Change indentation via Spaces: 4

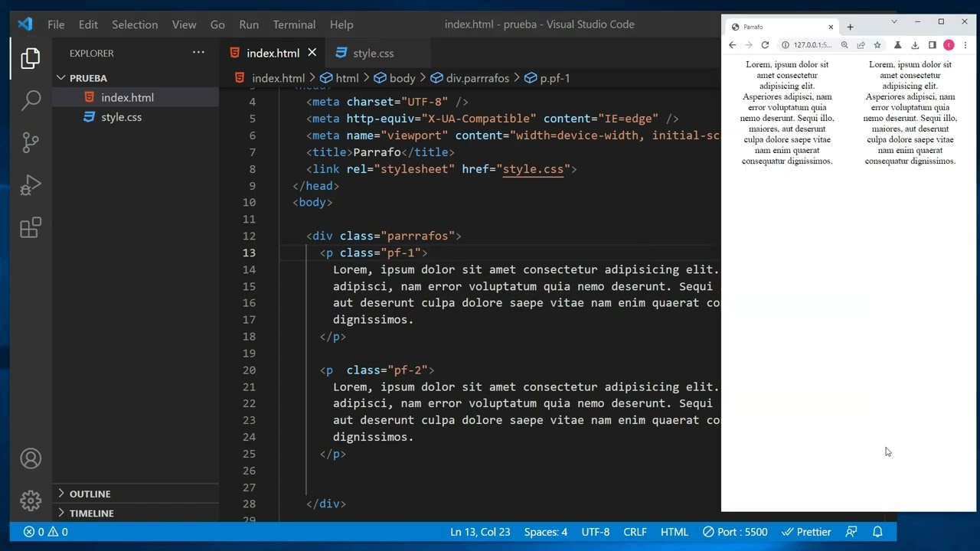[546, 532]
